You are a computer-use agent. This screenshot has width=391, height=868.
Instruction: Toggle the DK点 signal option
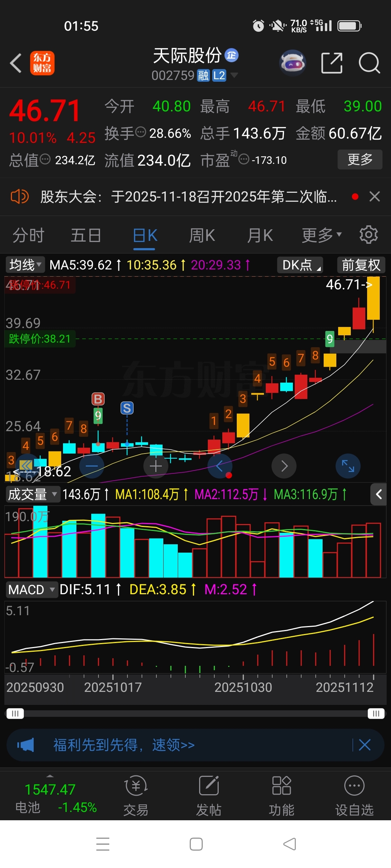300,265
